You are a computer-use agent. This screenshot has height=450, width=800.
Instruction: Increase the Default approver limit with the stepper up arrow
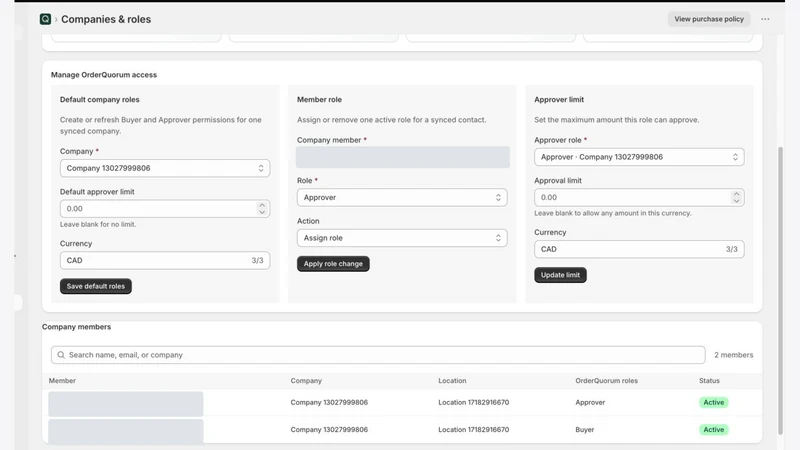(262, 205)
